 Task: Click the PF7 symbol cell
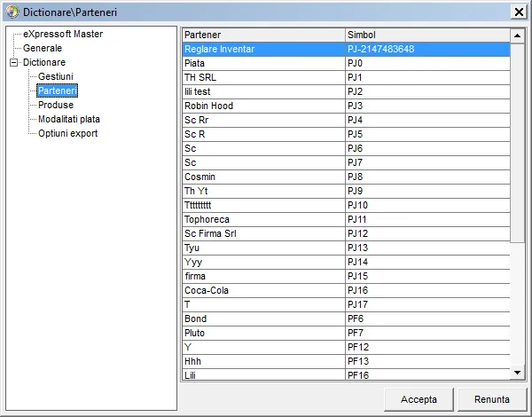click(427, 333)
